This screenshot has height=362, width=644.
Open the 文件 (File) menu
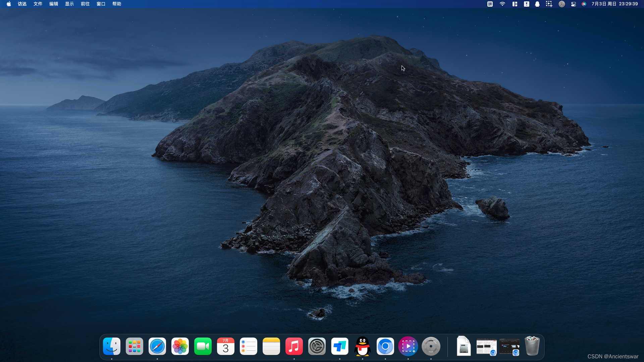[x=38, y=4]
